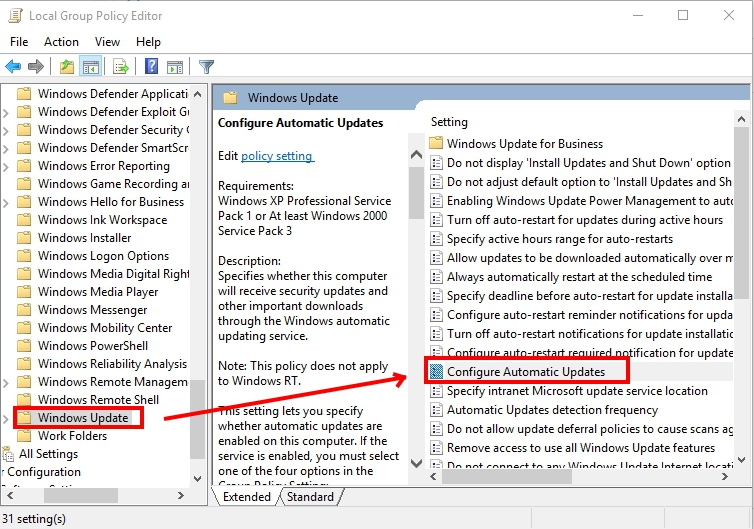The height and width of the screenshot is (529, 754).
Task: Open the File menu
Action: tap(19, 42)
